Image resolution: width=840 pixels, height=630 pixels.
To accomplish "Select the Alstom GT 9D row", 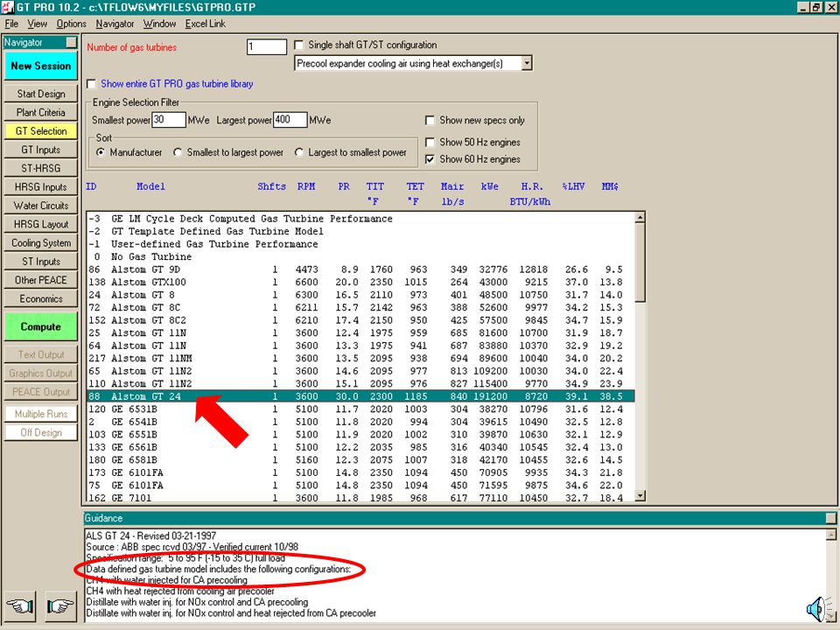I will (360, 269).
